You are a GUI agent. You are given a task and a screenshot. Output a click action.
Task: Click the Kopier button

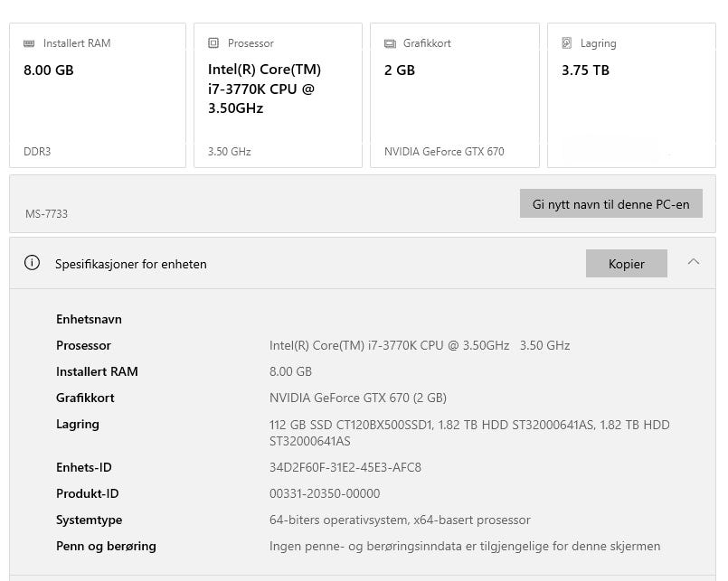click(x=627, y=264)
